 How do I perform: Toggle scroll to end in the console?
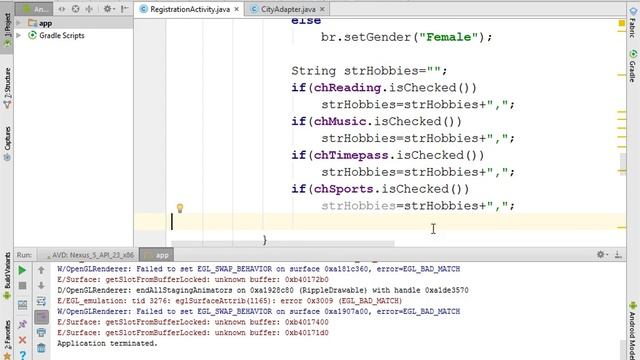[x=41, y=317]
